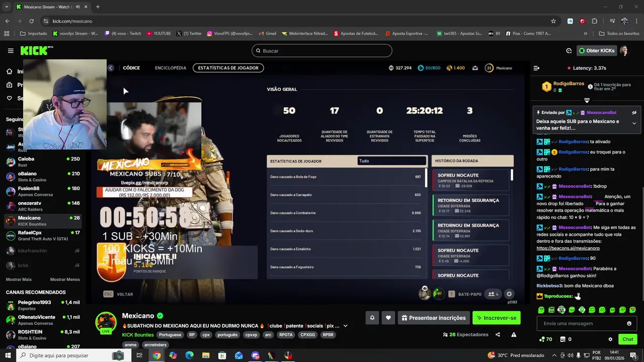Viewport: 644px width, 362px height.
Task: Show hidden system tray icons
Action: pos(555,355)
